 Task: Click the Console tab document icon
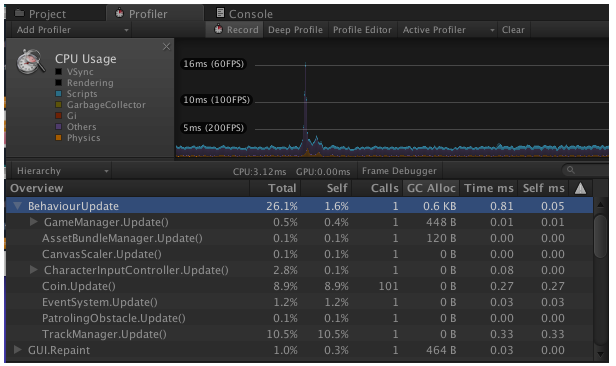click(x=220, y=13)
